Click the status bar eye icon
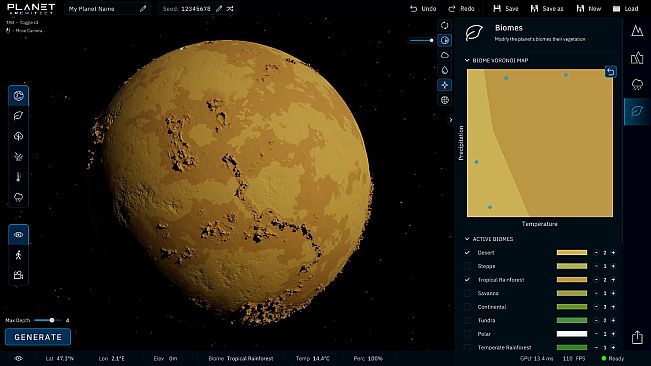 (18, 359)
